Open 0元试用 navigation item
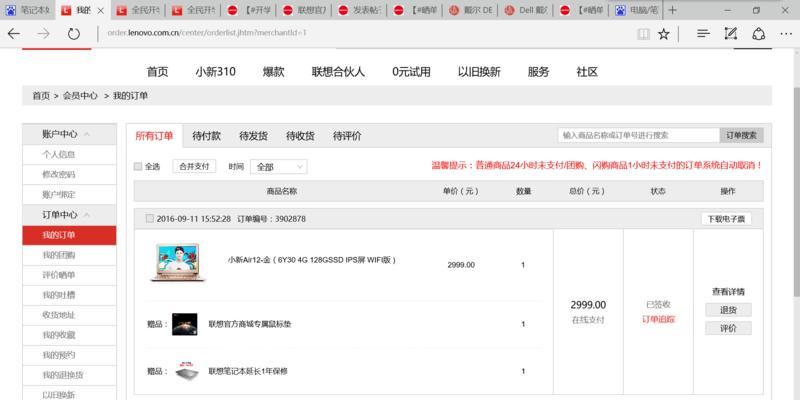The image size is (800, 400). (x=411, y=72)
